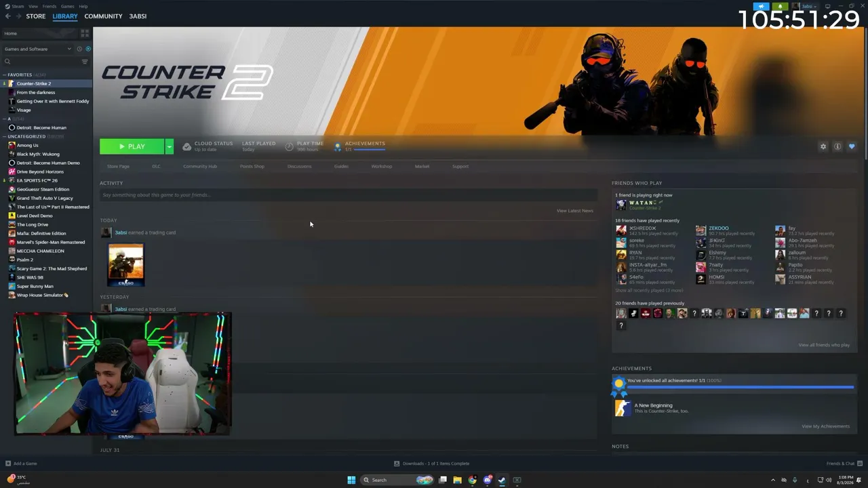The height and width of the screenshot is (488, 868).
Task: Click View My Achievements
Action: point(825,426)
